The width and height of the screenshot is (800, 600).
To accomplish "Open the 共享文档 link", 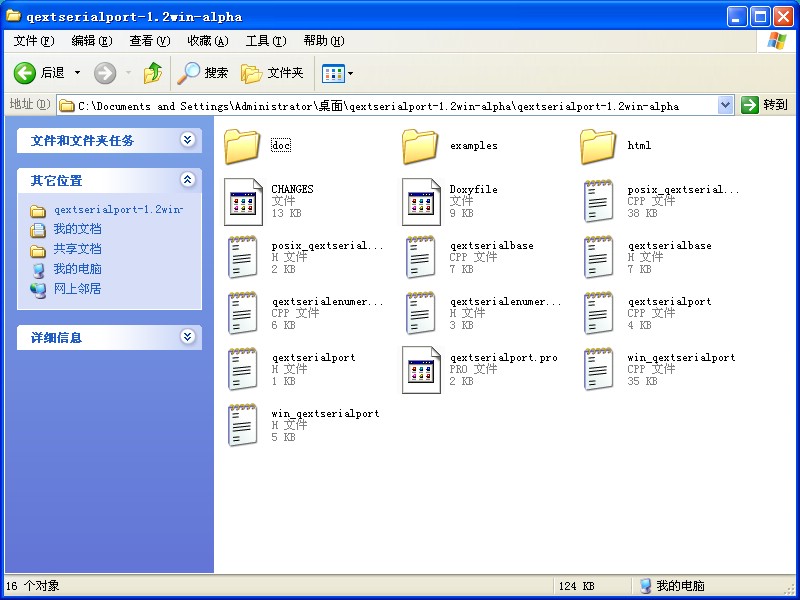I will [78, 249].
